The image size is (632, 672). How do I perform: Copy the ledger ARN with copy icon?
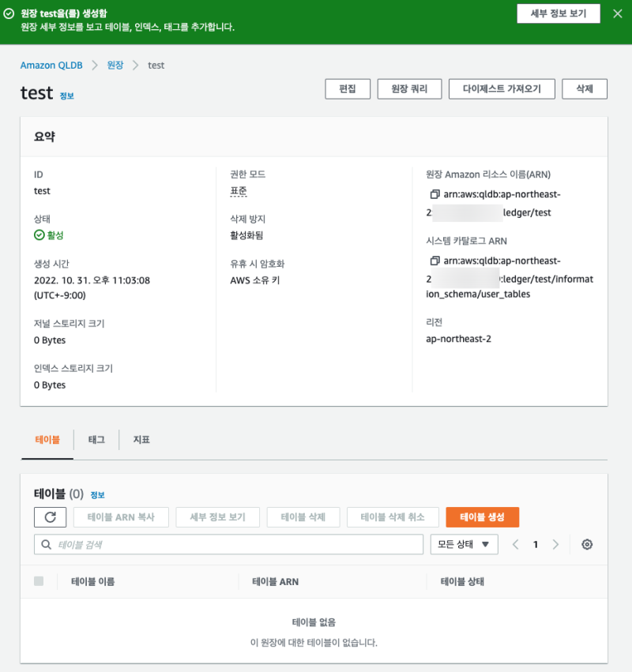click(x=434, y=194)
